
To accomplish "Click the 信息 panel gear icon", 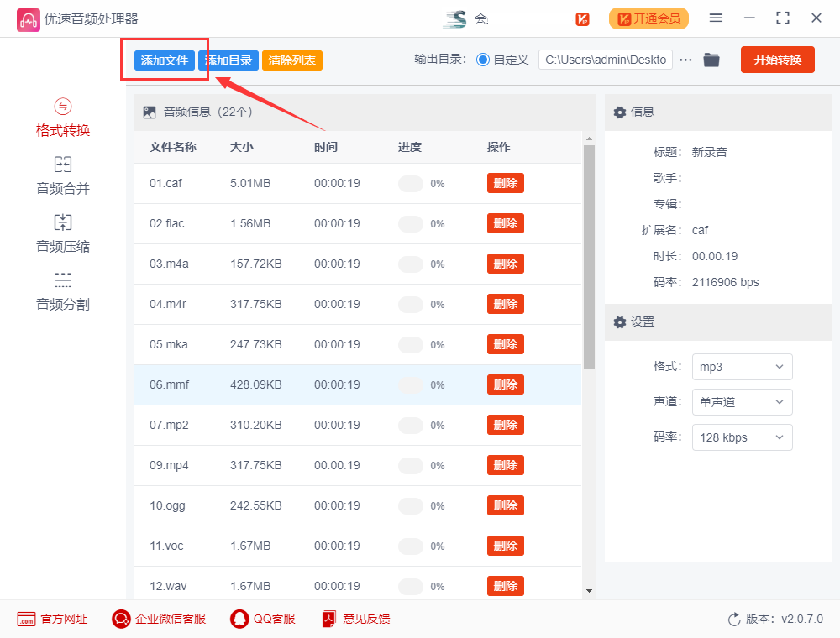I will click(620, 112).
